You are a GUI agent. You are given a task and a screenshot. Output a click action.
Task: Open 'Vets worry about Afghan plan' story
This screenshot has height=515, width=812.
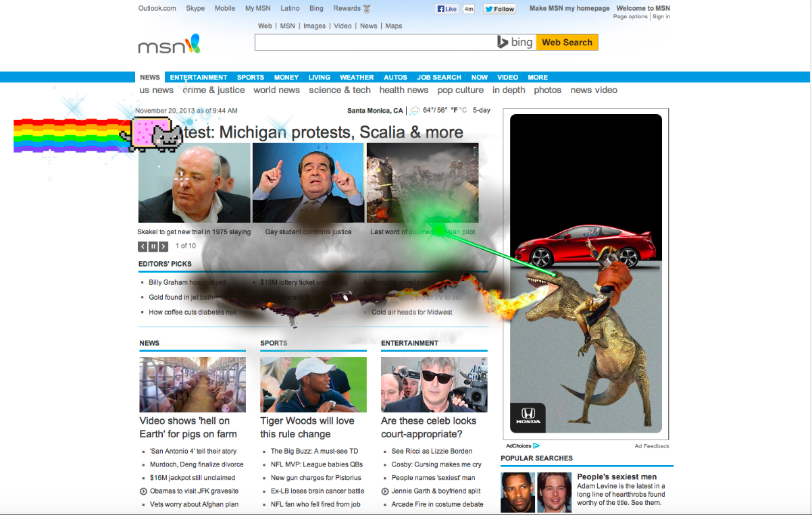pos(194,504)
